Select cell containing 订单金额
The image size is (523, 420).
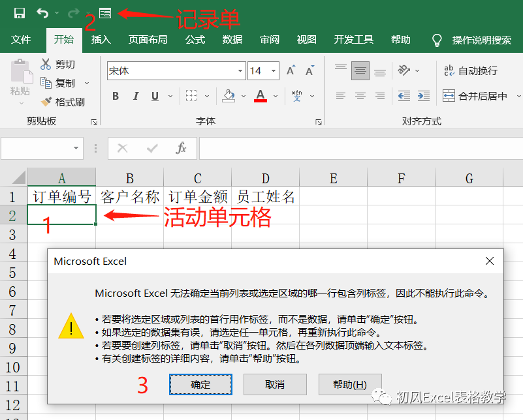[x=198, y=196]
